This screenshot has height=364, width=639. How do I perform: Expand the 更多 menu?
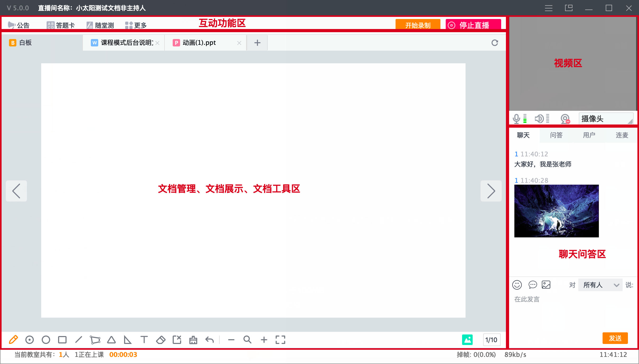pyautogui.click(x=136, y=25)
